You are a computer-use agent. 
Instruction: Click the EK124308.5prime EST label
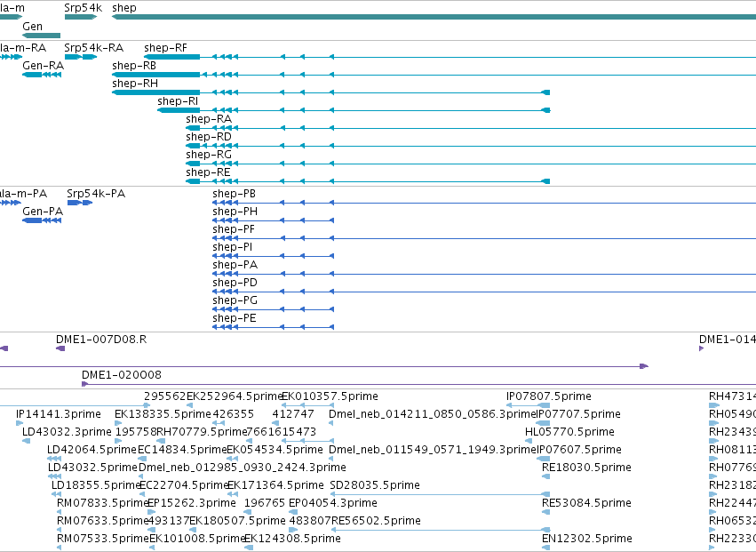[292, 539]
